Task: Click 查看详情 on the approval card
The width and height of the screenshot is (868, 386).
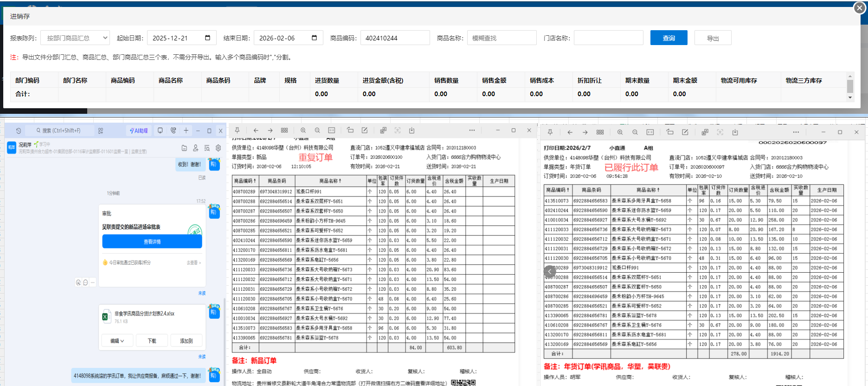Action: [152, 242]
